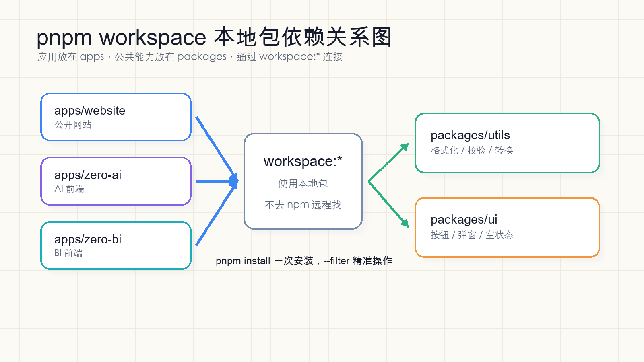Click the "公开网站" label
Image resolution: width=644 pixels, height=362 pixels.
tap(73, 125)
